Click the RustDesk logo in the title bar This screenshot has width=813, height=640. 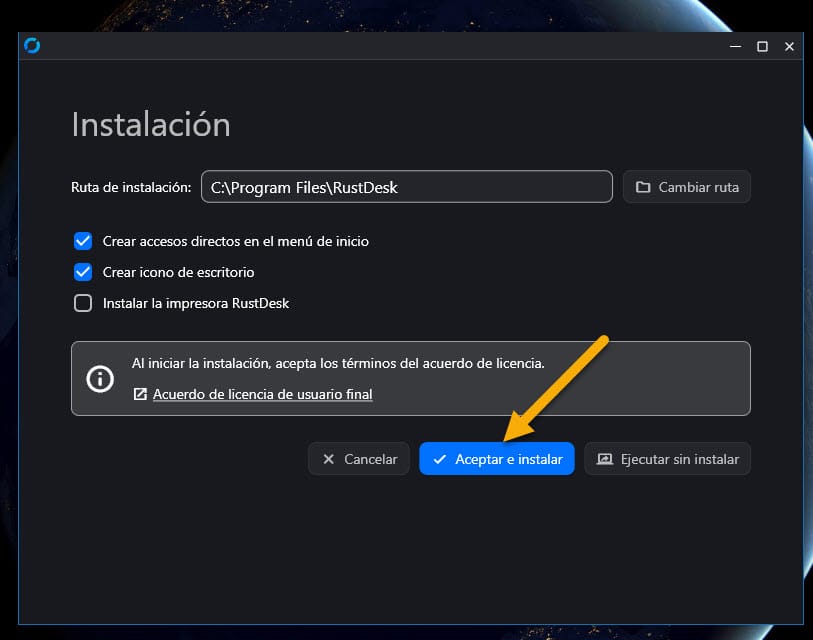click(32, 46)
